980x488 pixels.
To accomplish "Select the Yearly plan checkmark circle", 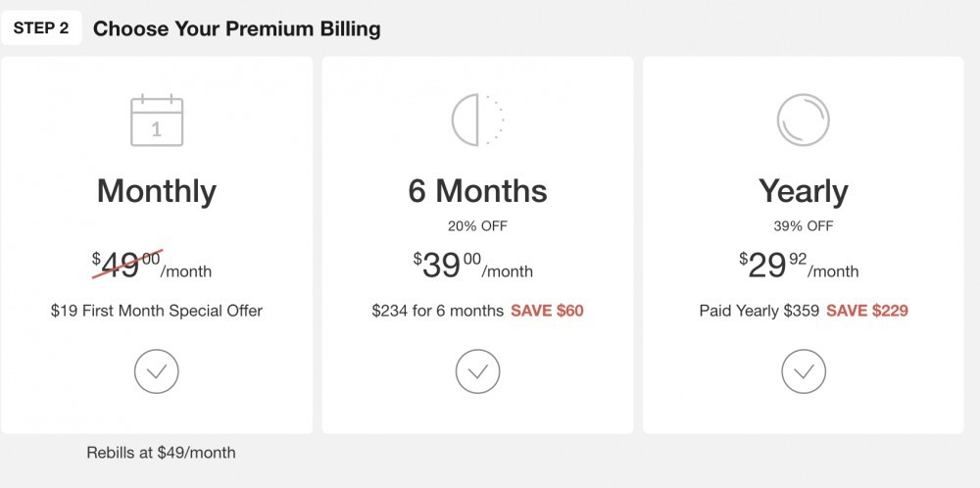I will pyautogui.click(x=804, y=371).
